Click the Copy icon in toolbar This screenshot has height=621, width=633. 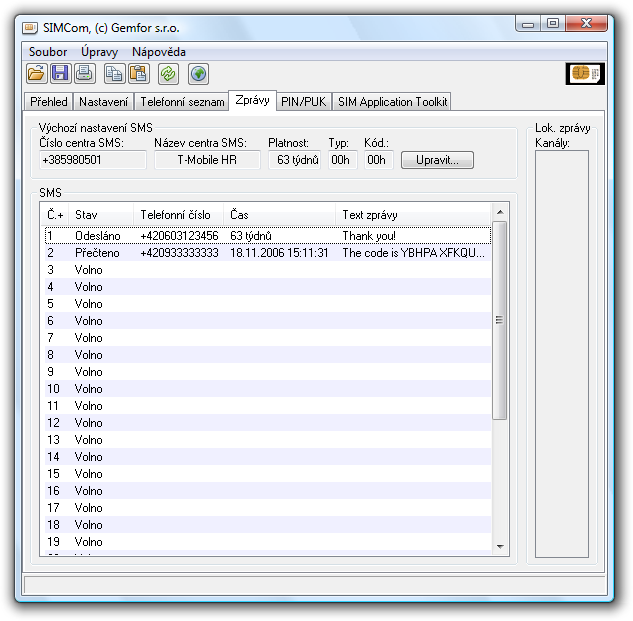(115, 73)
